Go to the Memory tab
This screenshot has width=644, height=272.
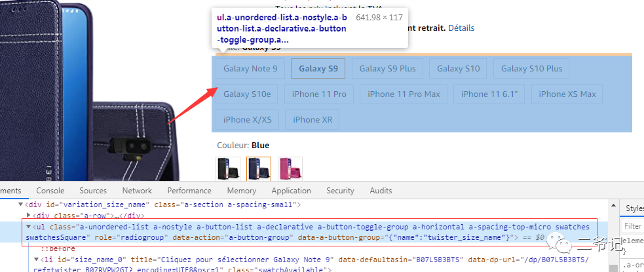(242, 191)
